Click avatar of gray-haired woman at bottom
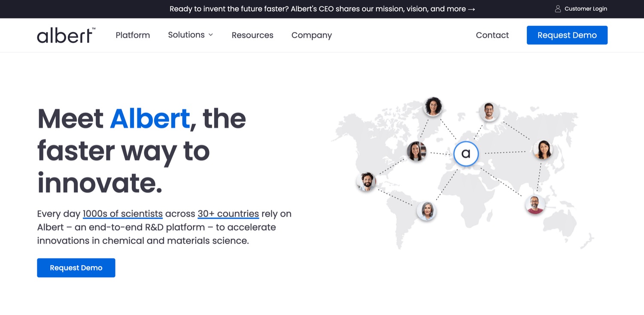This screenshot has width=644, height=315. [426, 211]
